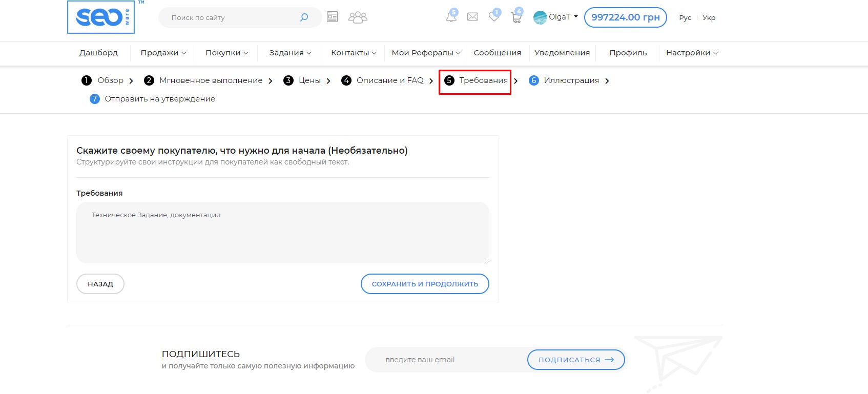Open the shopping cart icon
Screen dimensions: 868x394
tap(516, 17)
